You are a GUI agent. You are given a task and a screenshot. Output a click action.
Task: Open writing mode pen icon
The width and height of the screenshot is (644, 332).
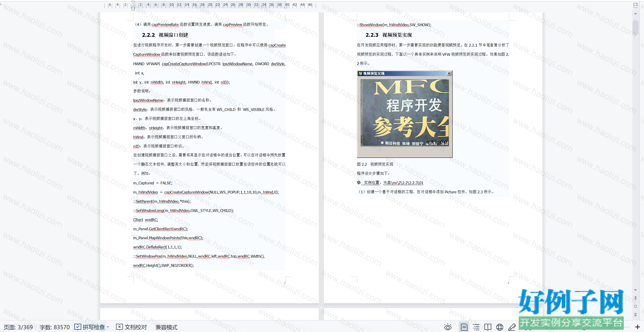pos(512,327)
